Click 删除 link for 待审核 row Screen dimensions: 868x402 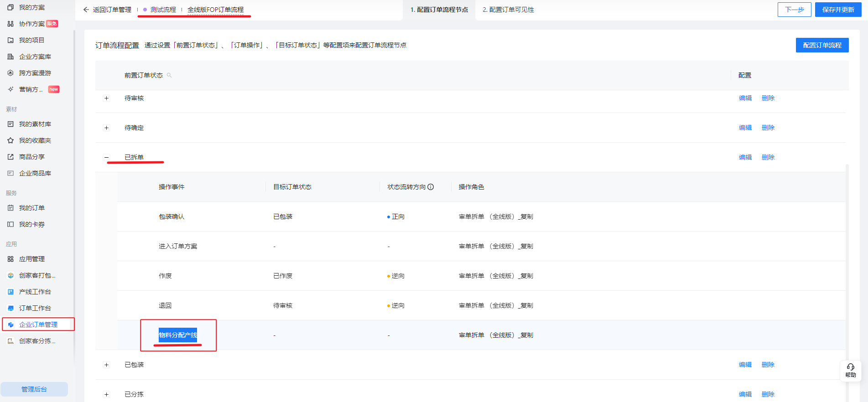click(x=768, y=98)
